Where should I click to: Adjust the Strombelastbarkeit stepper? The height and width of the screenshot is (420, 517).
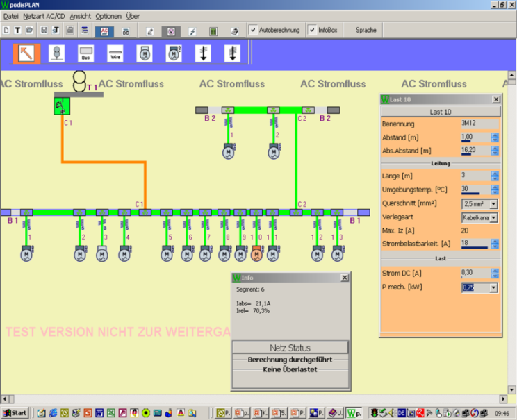tap(495, 244)
